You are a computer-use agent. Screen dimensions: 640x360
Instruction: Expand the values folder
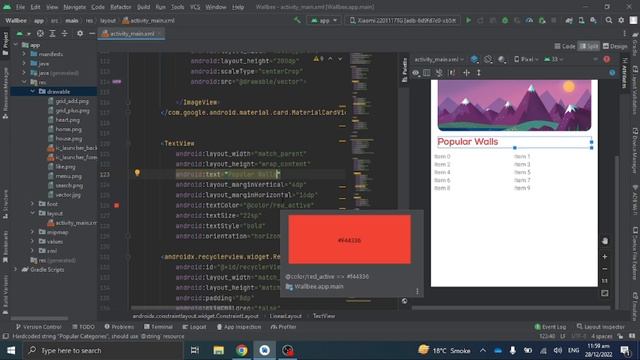(x=32, y=241)
